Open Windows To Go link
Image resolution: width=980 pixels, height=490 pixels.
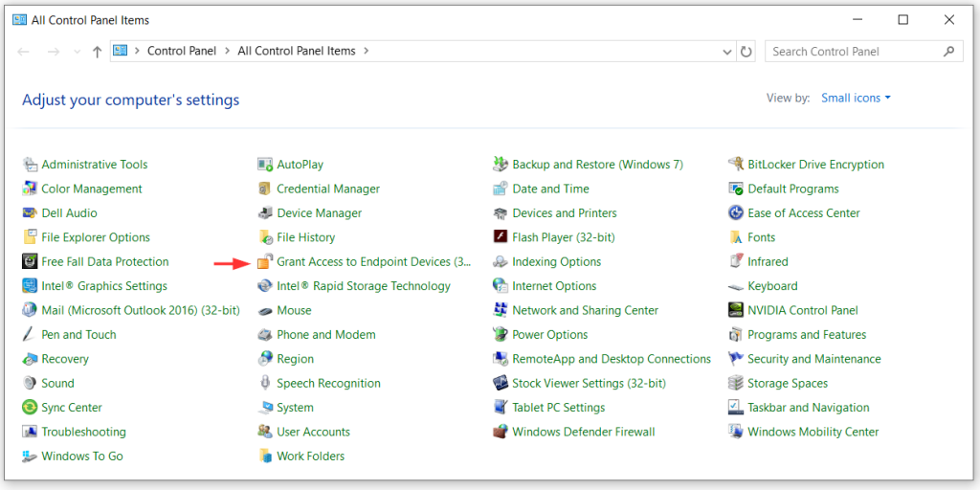(x=82, y=457)
